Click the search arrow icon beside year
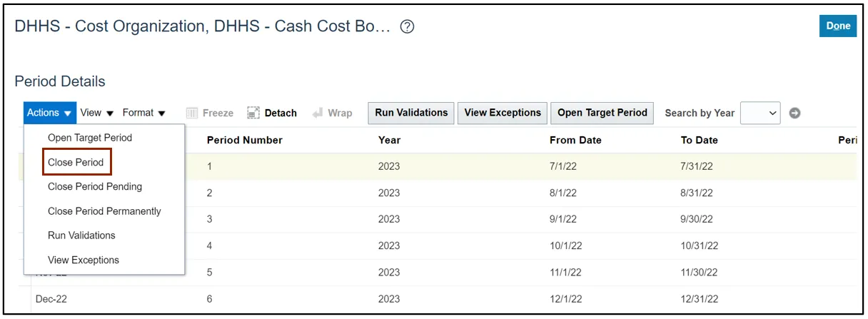The image size is (868, 319). click(x=794, y=113)
